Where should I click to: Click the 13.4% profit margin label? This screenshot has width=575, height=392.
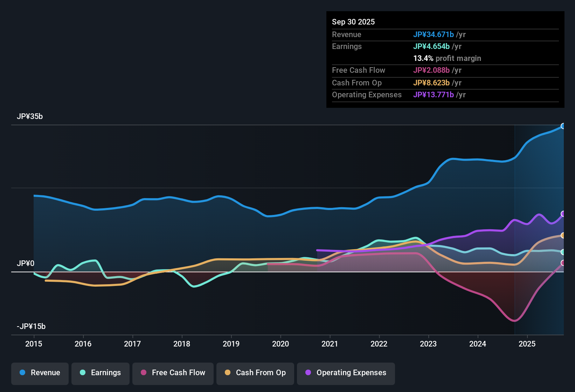click(447, 58)
